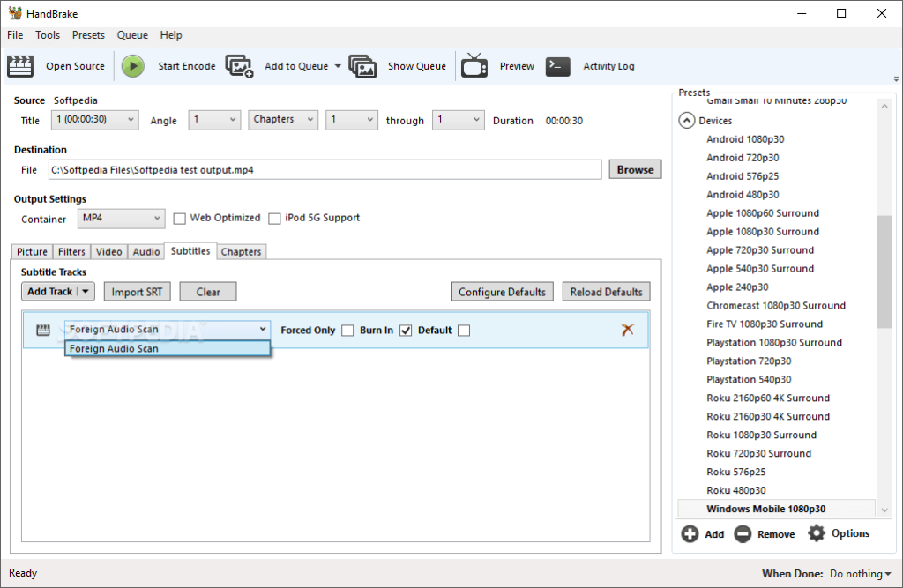Click the subtitle track film strip icon
This screenshot has width=903, height=588.
(x=43, y=330)
